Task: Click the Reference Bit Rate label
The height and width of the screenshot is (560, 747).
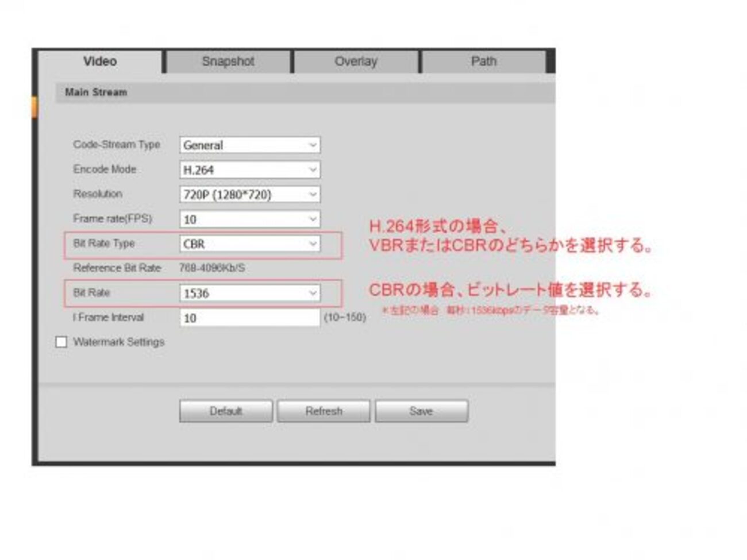Action: 117,268
